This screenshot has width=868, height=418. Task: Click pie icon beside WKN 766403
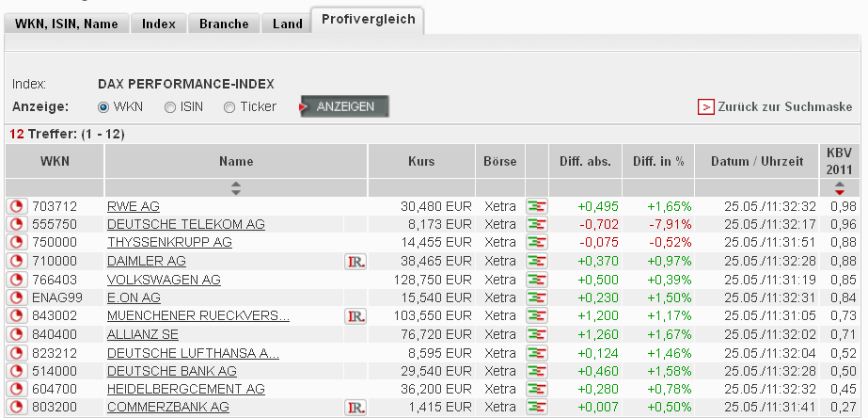(17, 280)
